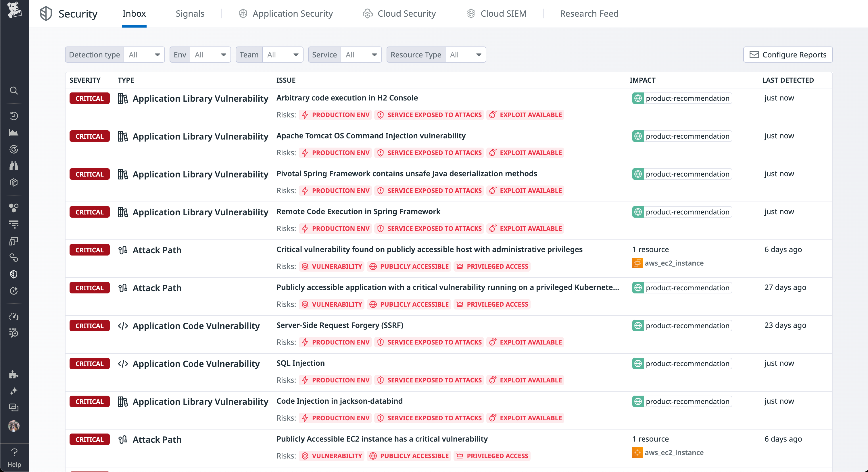Open the Detection type dropdown
This screenshot has height=472, width=868.
tap(144, 55)
